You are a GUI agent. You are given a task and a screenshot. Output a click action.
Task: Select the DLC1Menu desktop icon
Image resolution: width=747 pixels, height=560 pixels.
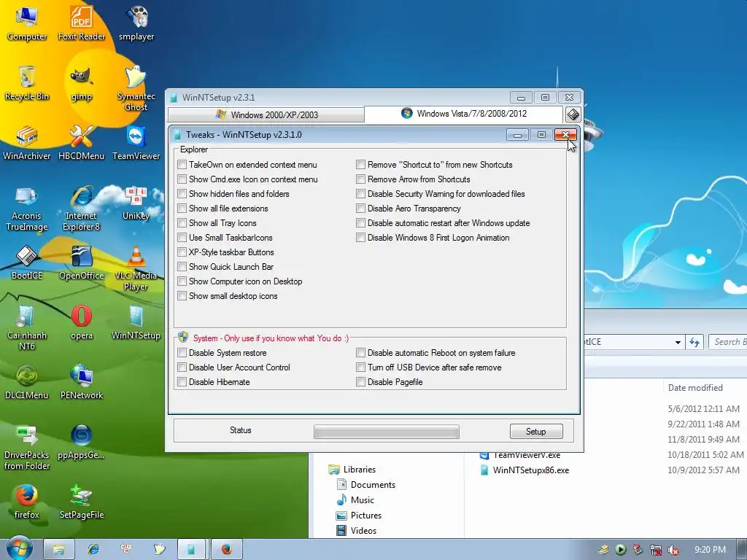(x=27, y=382)
